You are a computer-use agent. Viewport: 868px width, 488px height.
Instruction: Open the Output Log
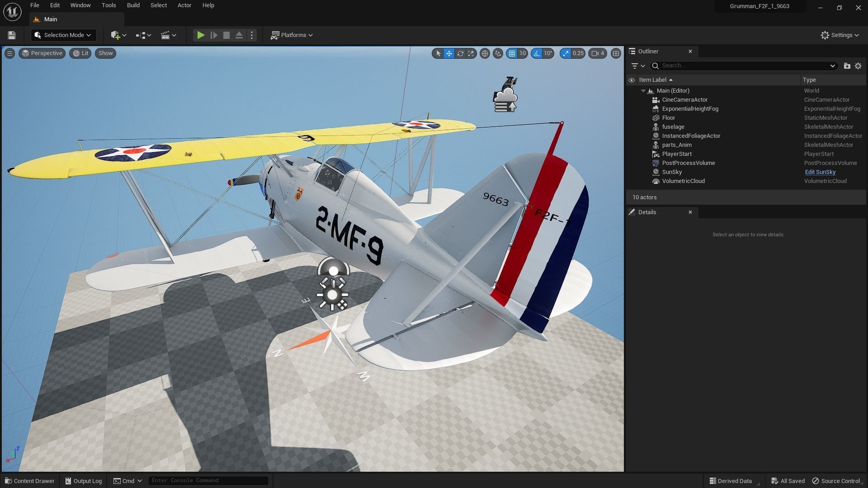84,481
